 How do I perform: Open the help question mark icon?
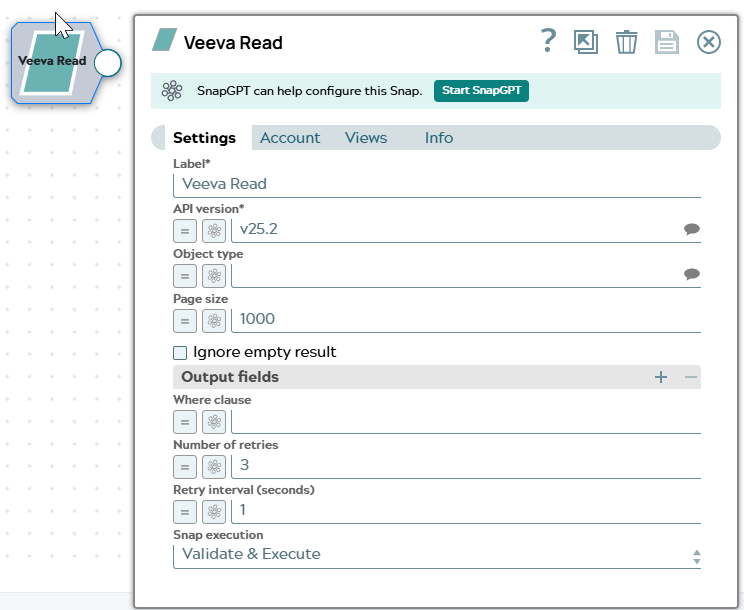pyautogui.click(x=549, y=41)
